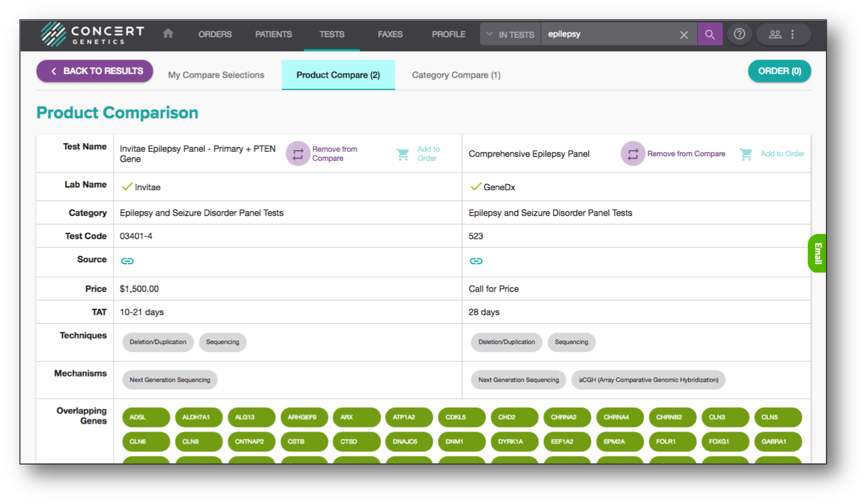This screenshot has height=504, width=866.
Task: Open the ORDERS menu item
Action: click(x=214, y=34)
